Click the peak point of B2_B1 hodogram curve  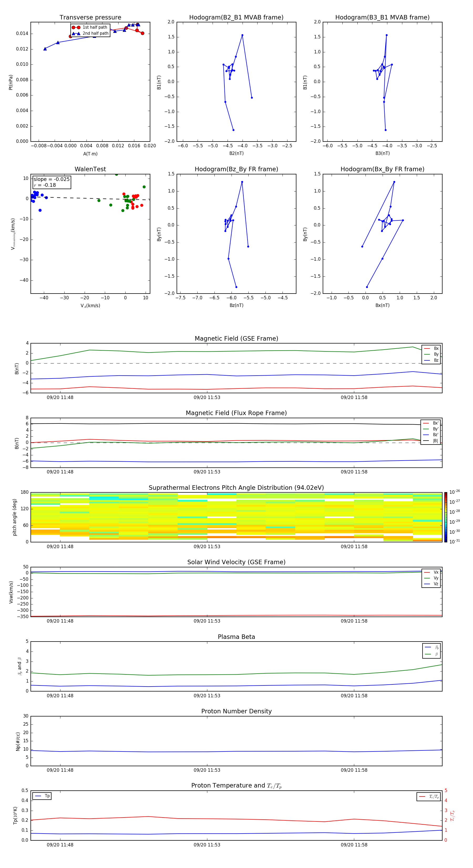242,35
